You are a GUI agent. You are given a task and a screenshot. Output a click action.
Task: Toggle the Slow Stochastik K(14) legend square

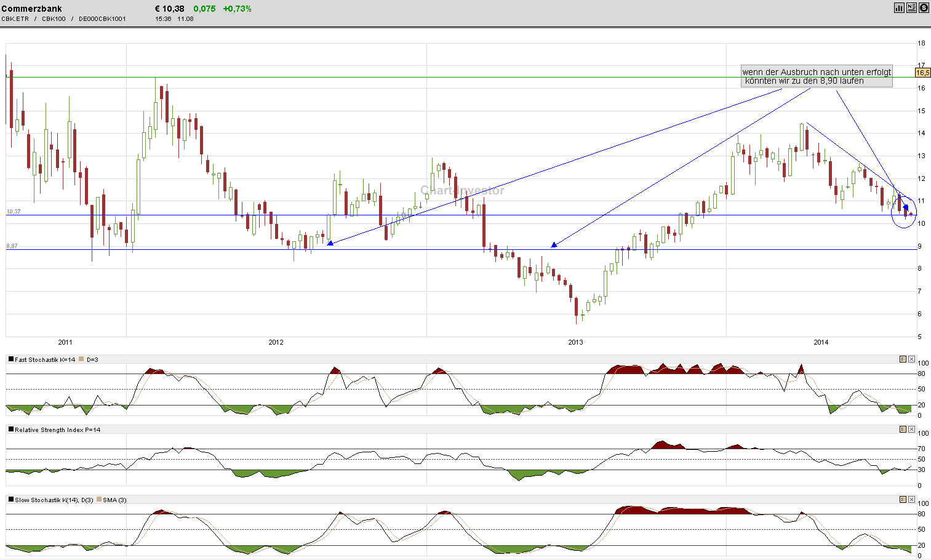[x=10, y=500]
